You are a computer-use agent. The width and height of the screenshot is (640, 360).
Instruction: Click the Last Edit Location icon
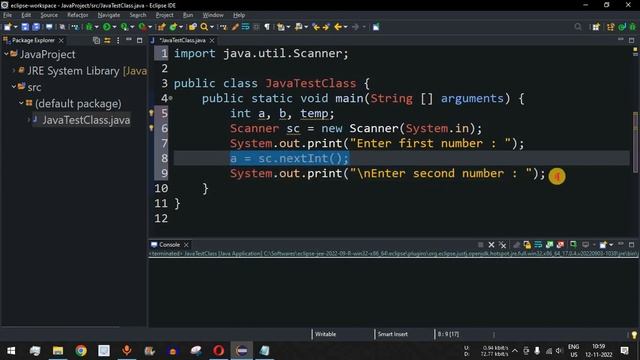316,27
